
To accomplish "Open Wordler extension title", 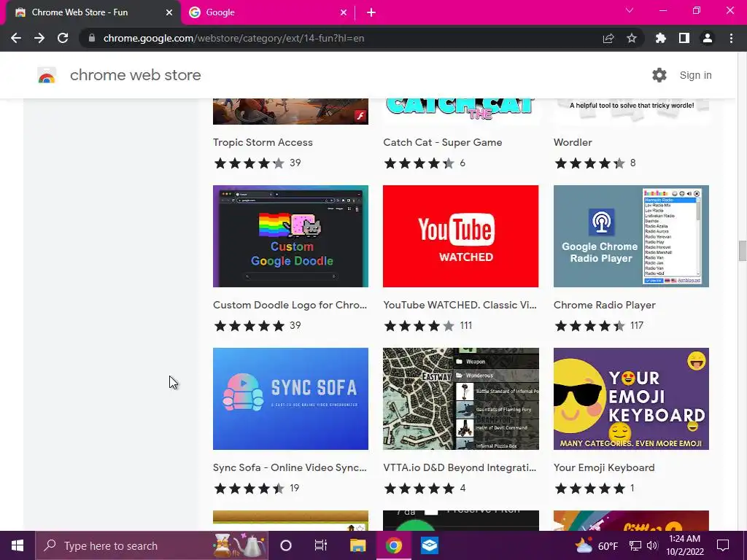I will pos(573,142).
